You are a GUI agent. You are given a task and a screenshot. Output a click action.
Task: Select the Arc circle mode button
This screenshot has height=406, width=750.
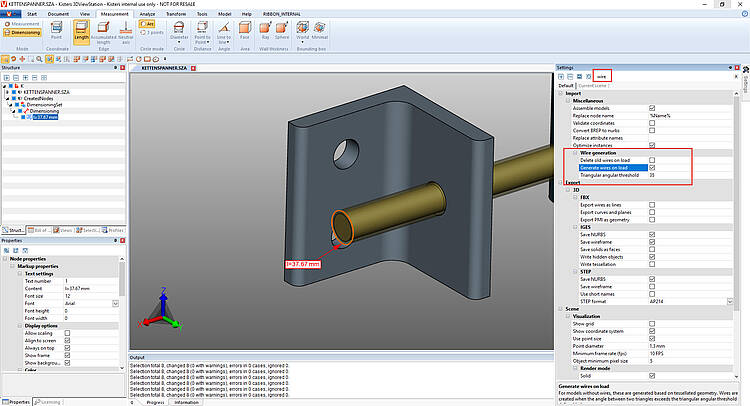click(x=149, y=24)
